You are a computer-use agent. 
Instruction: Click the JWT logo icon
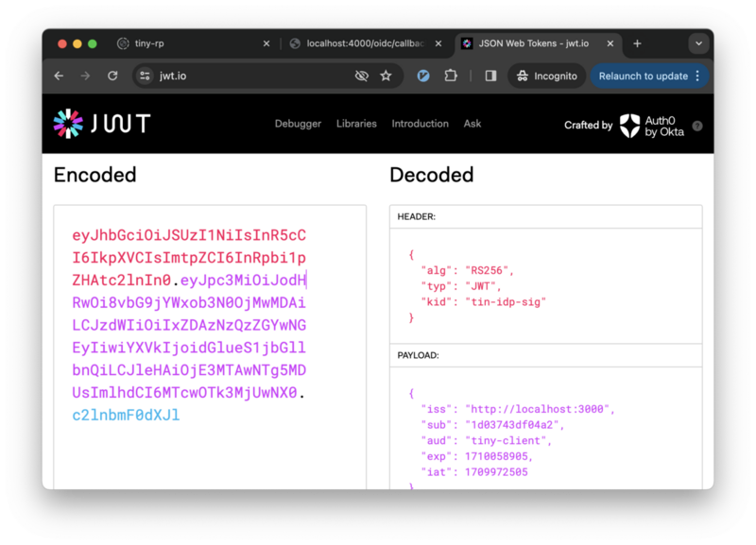pyautogui.click(x=66, y=122)
